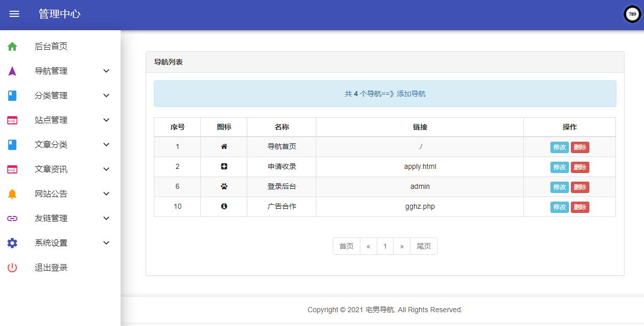Click the orange bell notice icon
This screenshot has height=326, width=644.
[12, 194]
